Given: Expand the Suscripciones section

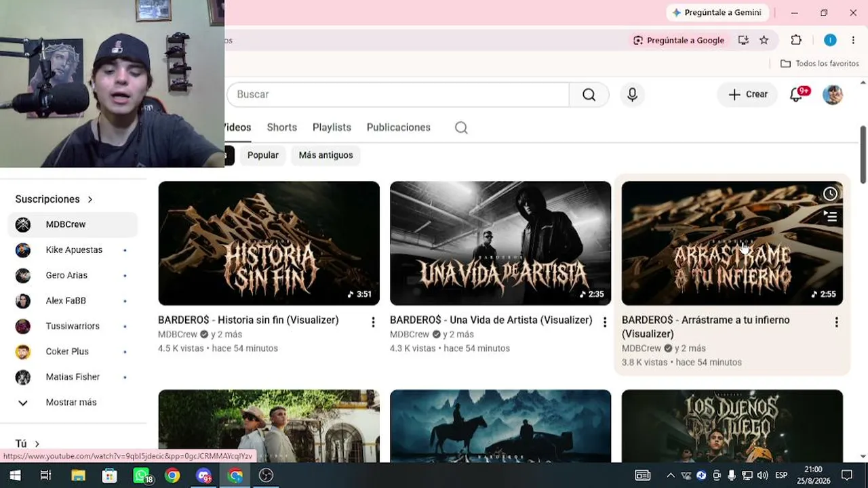Looking at the screenshot, I should point(54,199).
